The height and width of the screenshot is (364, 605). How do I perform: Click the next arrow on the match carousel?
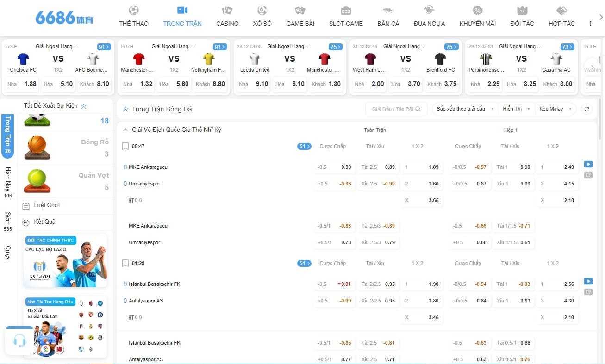click(x=592, y=68)
